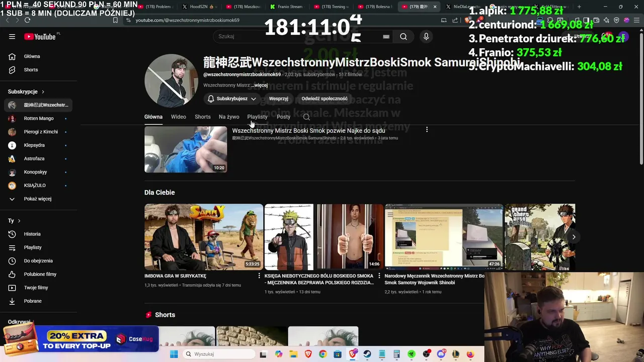Open Konopskyy subscription channel
This screenshot has height=362, width=644.
38,172
